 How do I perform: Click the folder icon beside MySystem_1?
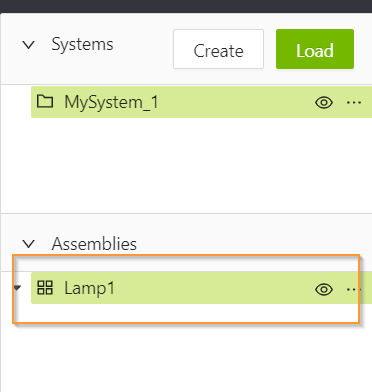pyautogui.click(x=45, y=101)
